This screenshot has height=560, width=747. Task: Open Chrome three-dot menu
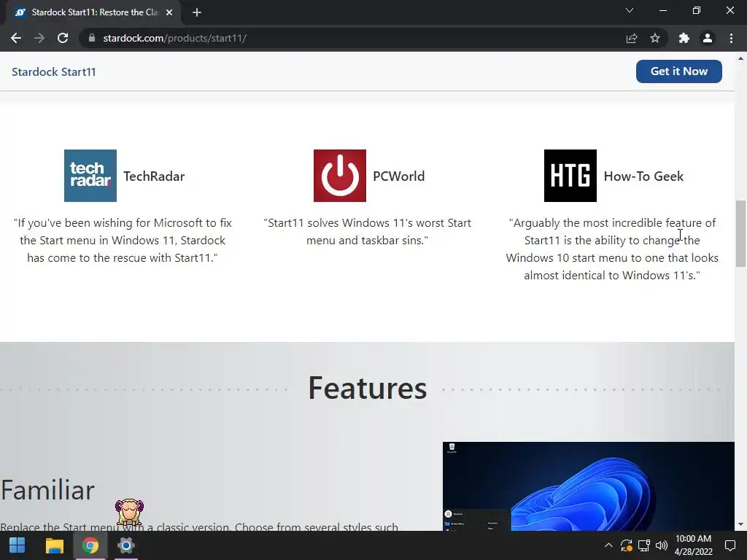[731, 38]
